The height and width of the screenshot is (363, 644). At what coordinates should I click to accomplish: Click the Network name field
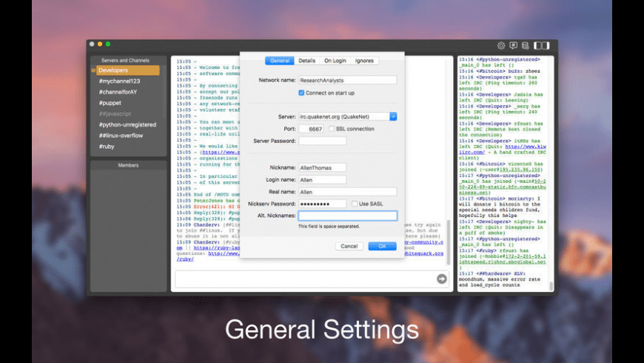(x=347, y=80)
